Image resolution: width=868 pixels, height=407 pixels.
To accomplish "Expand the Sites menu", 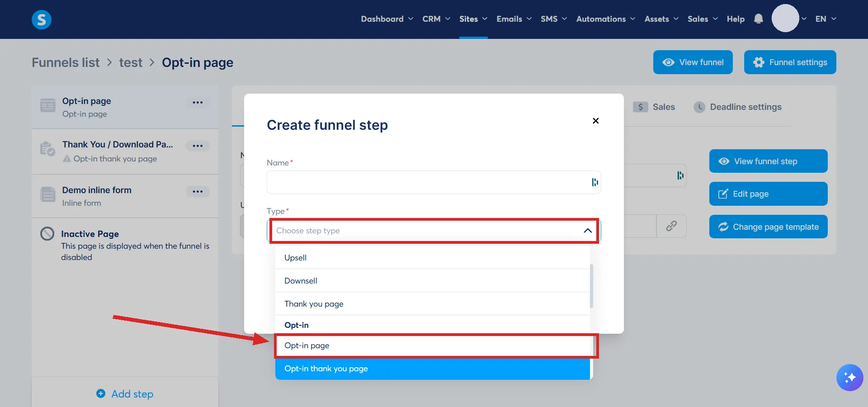I will tap(473, 19).
